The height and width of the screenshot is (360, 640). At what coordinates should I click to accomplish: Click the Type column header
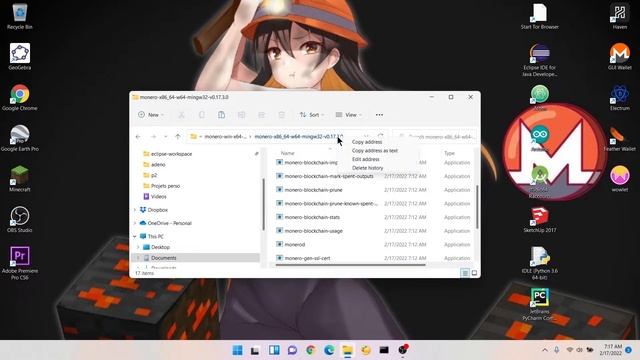[449, 153]
